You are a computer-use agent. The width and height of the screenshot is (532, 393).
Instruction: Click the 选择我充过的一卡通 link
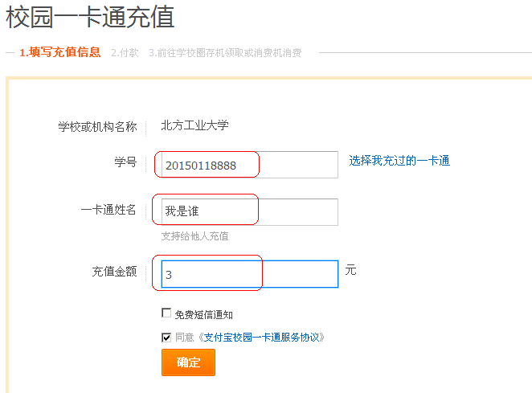pyautogui.click(x=399, y=161)
